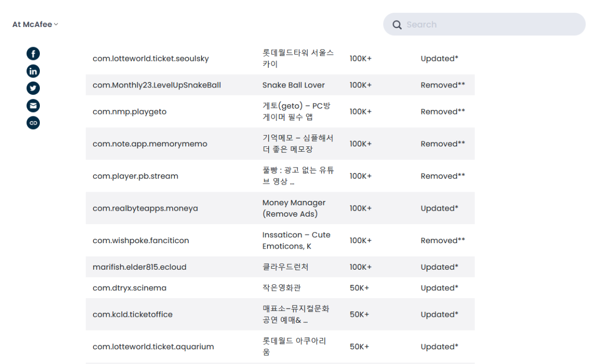Click the Twitter share icon
This screenshot has width=590, height=364.
(x=33, y=88)
